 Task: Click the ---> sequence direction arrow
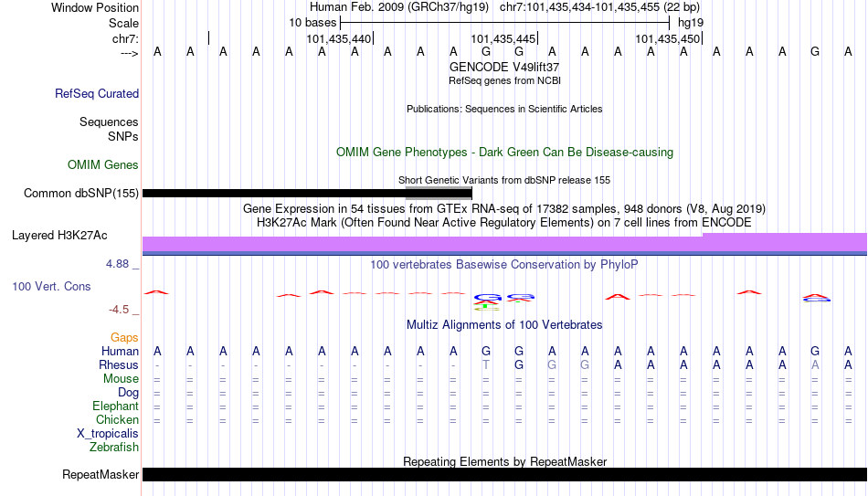[x=129, y=53]
